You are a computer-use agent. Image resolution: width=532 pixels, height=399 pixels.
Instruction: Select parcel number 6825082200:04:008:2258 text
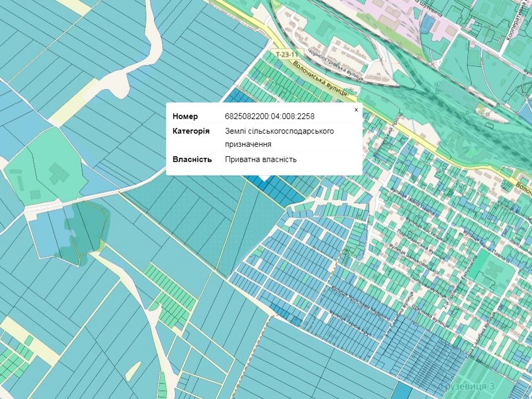point(270,116)
